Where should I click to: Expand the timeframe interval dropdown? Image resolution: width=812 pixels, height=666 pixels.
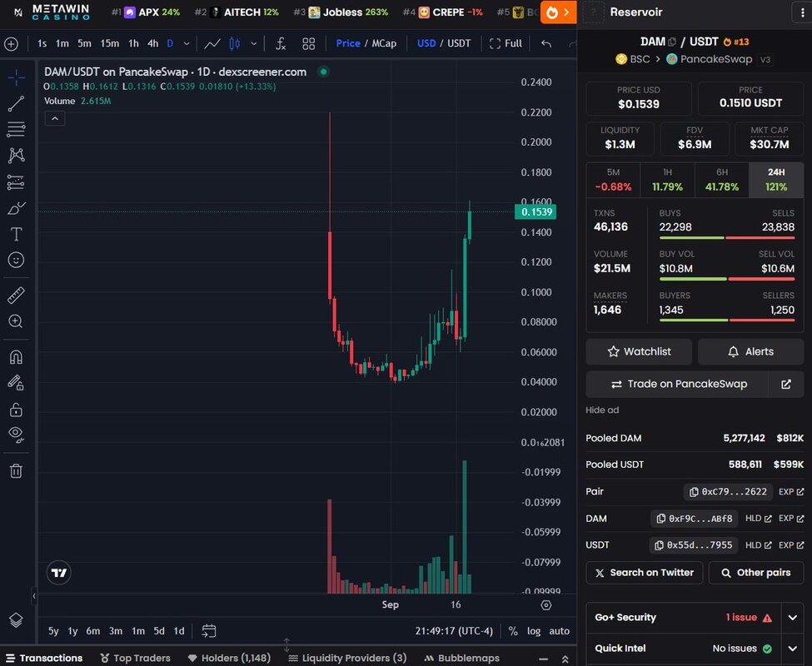tap(187, 44)
